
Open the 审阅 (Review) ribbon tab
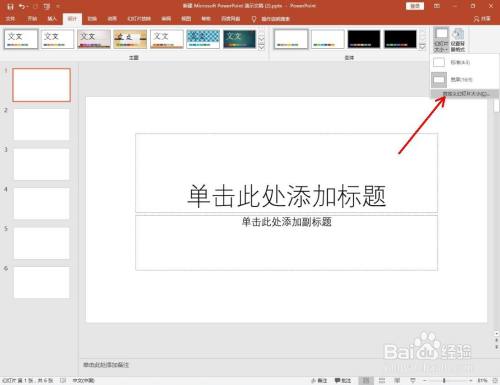coord(166,19)
